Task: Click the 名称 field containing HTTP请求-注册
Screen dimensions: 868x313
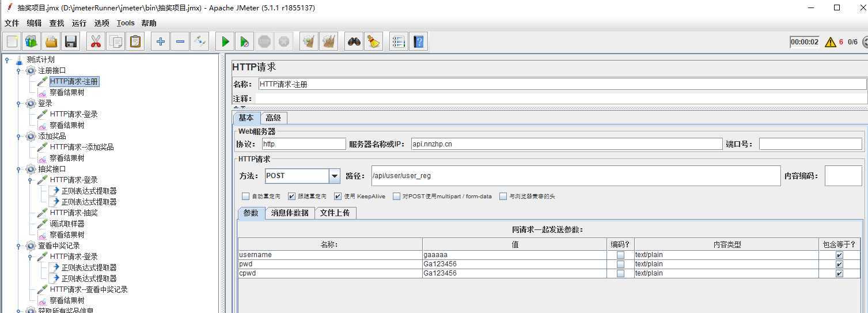Action: (562, 84)
